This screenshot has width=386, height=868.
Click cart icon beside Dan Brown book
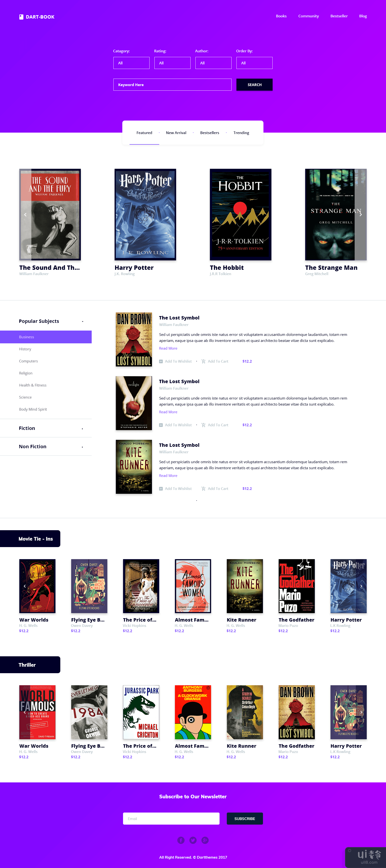(x=203, y=361)
